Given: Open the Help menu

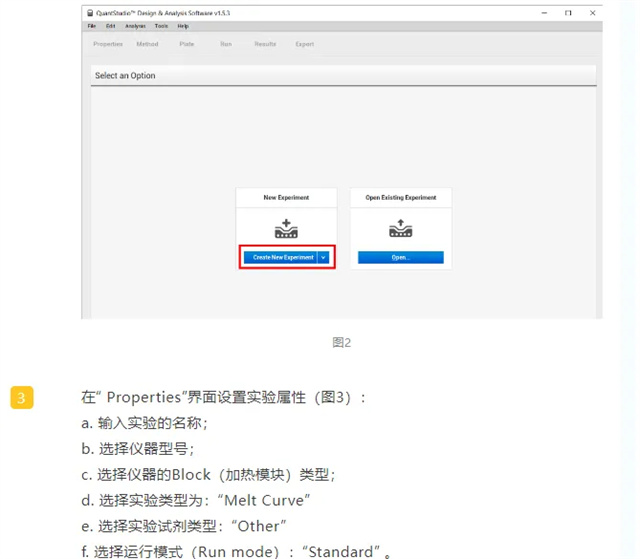Looking at the screenshot, I should tap(183, 26).
